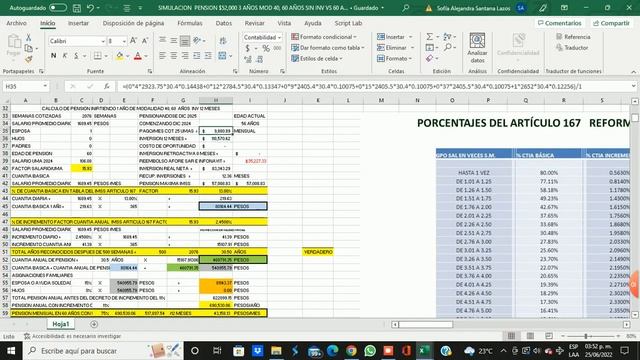This screenshot has height=360, width=640.
Task: Switch to the Insertar tab
Action: click(x=78, y=23)
